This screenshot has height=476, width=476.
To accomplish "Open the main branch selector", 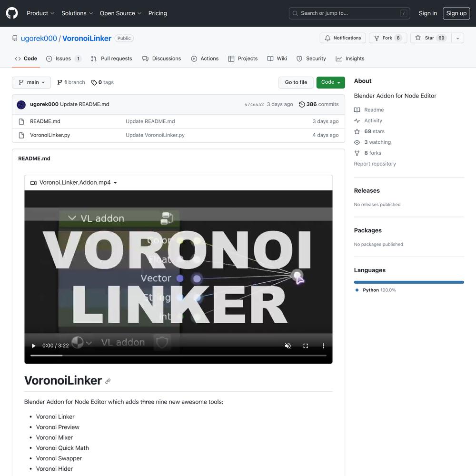I will click(31, 82).
